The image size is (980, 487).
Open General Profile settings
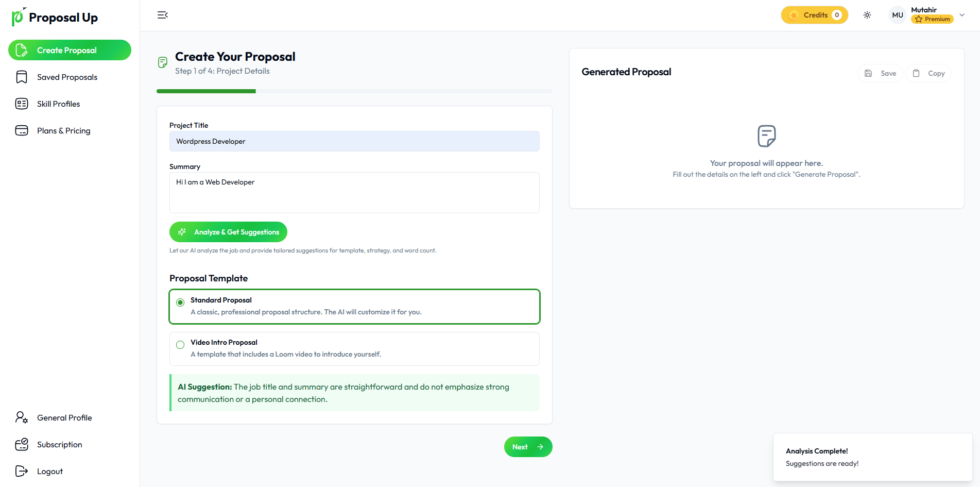click(64, 418)
